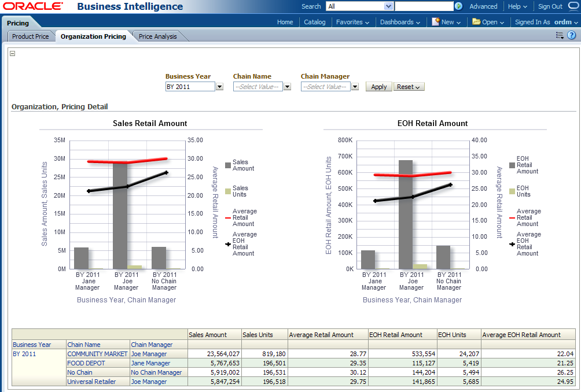This screenshot has width=581, height=392.
Task: Click the blue help question mark icon
Action: point(571,36)
